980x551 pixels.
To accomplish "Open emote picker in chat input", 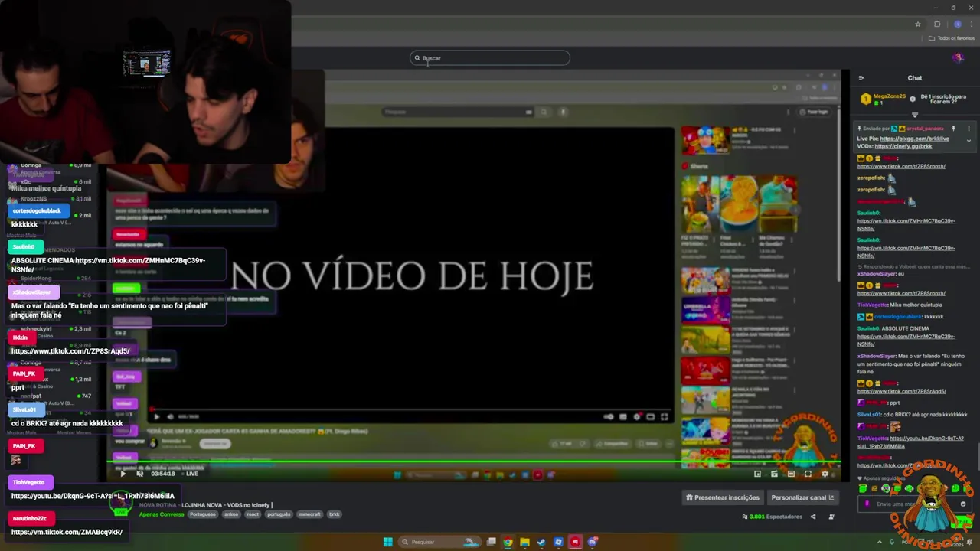I will pos(963,504).
